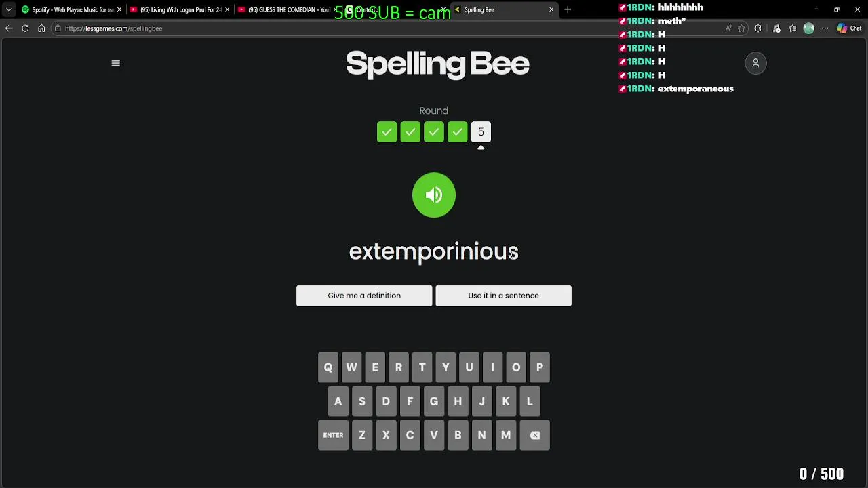Image resolution: width=868 pixels, height=488 pixels.
Task: Tap the F key
Action: coord(410,401)
